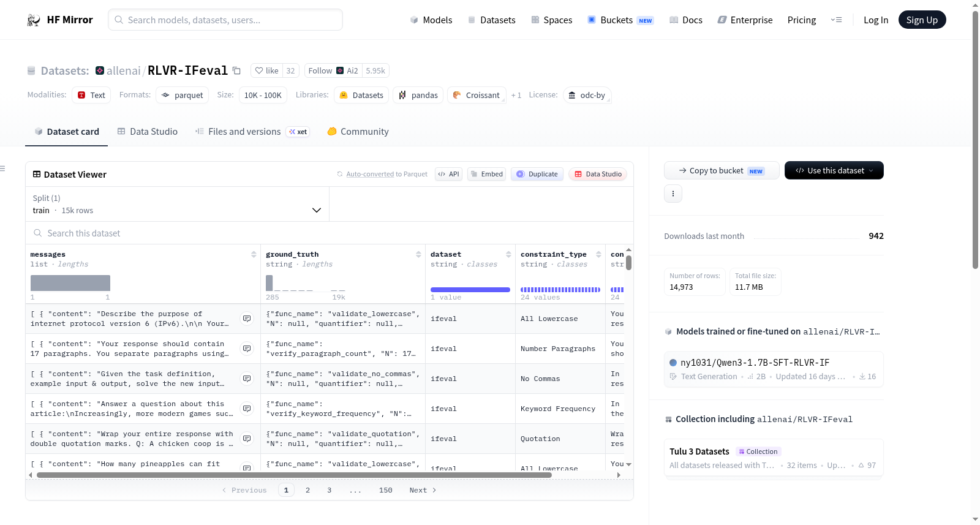Click the Dataset Viewer table icon
Image resolution: width=980 pixels, height=525 pixels.
(37, 175)
